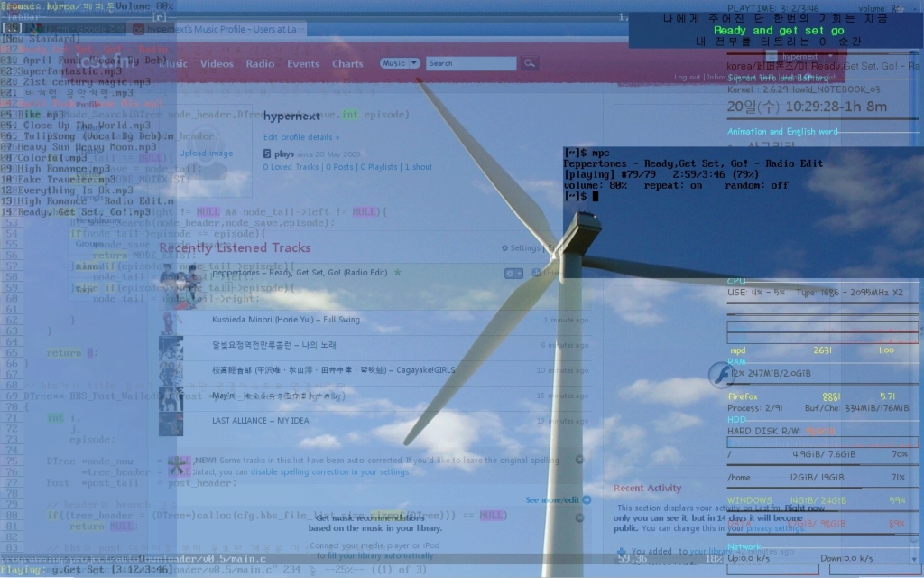Viewport: 924px width, 578px height.
Task: Select Close Up The World.mp3 in playlist
Action: point(76,125)
